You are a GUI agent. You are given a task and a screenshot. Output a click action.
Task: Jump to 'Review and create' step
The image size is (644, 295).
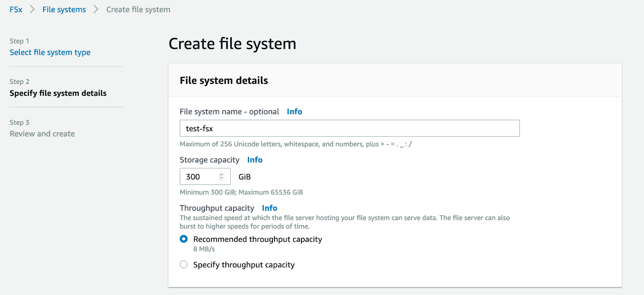coord(42,134)
